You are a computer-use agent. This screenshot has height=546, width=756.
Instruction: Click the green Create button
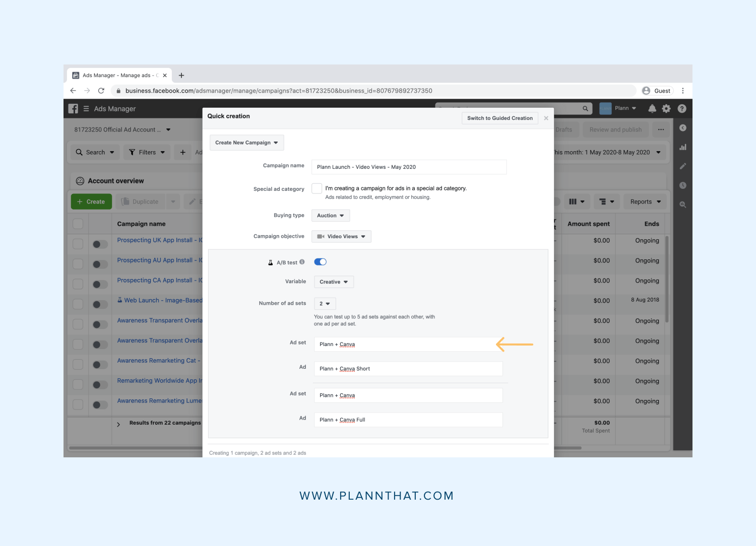(91, 201)
